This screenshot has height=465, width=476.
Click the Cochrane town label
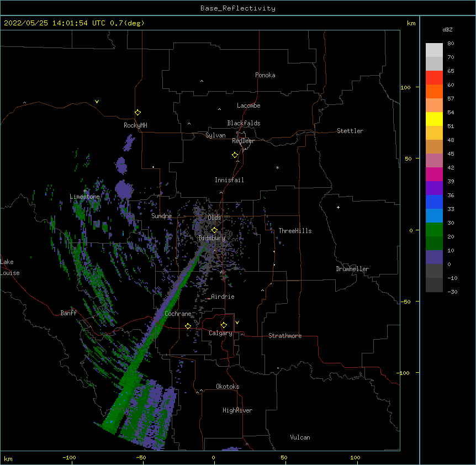[178, 314]
